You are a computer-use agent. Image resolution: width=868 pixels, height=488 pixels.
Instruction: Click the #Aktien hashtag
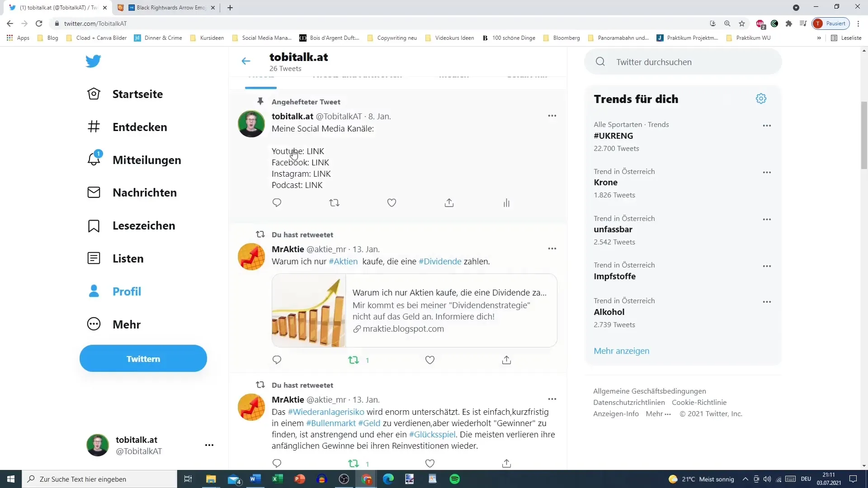pos(343,262)
